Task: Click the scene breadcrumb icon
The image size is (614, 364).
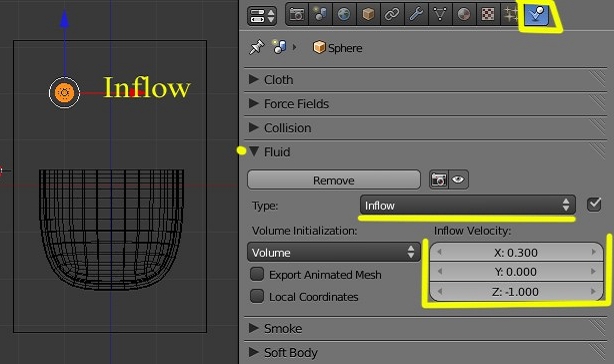Action: point(279,47)
